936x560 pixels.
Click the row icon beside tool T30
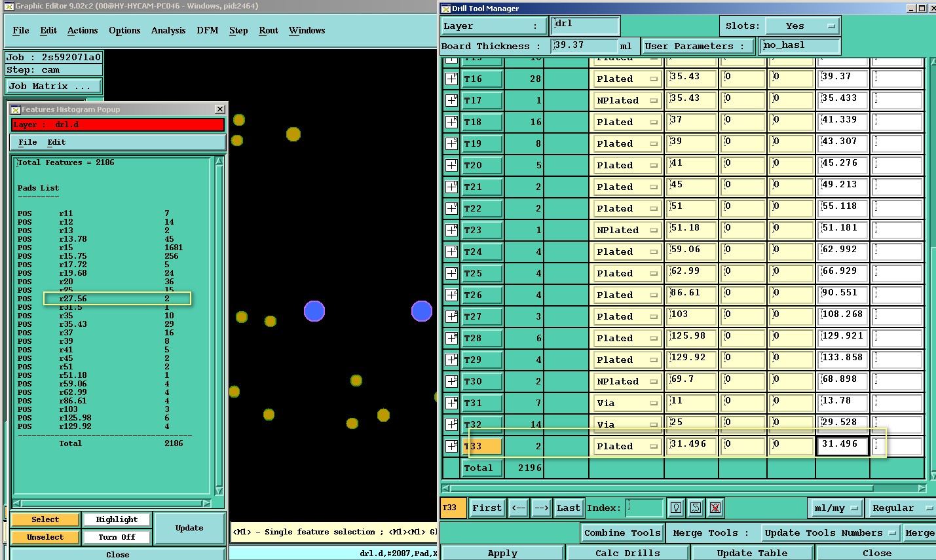coord(451,381)
